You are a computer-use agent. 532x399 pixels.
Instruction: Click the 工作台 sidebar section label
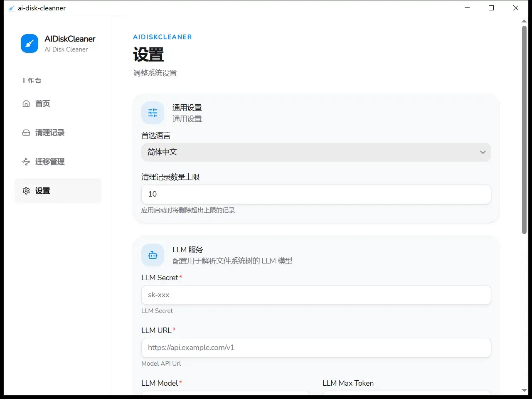click(31, 81)
